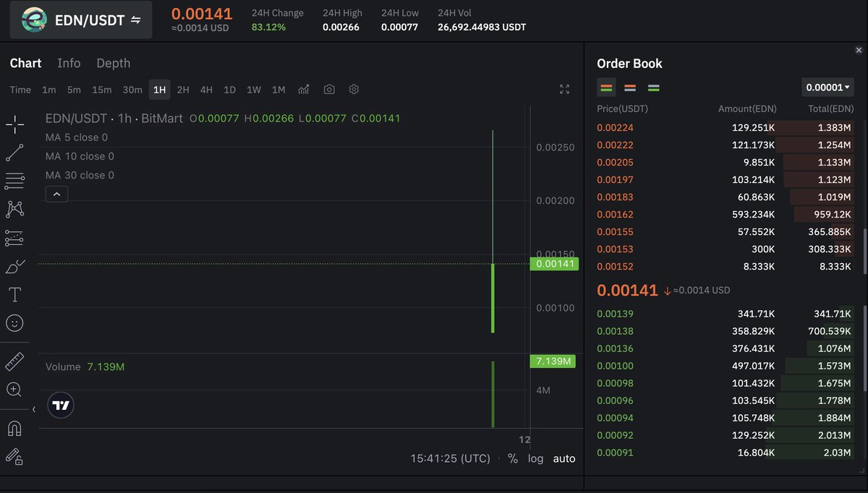Click the Volume 7.139M indicator label
Screen dimensions: 868x493
[x=85, y=366]
